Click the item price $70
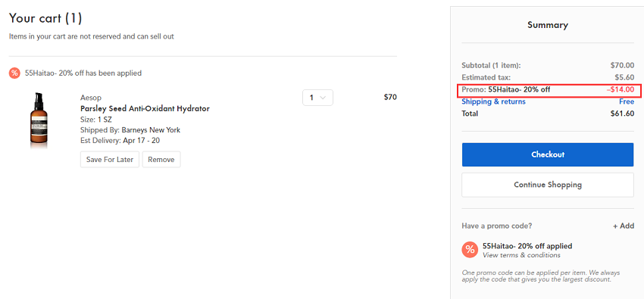This screenshot has height=299, width=644. pos(390,97)
